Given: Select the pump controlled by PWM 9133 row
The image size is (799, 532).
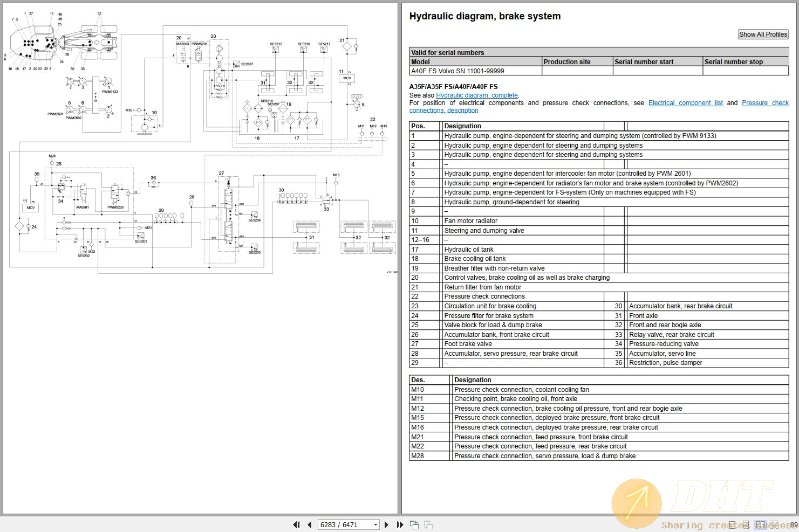Looking at the screenshot, I should tap(599, 136).
